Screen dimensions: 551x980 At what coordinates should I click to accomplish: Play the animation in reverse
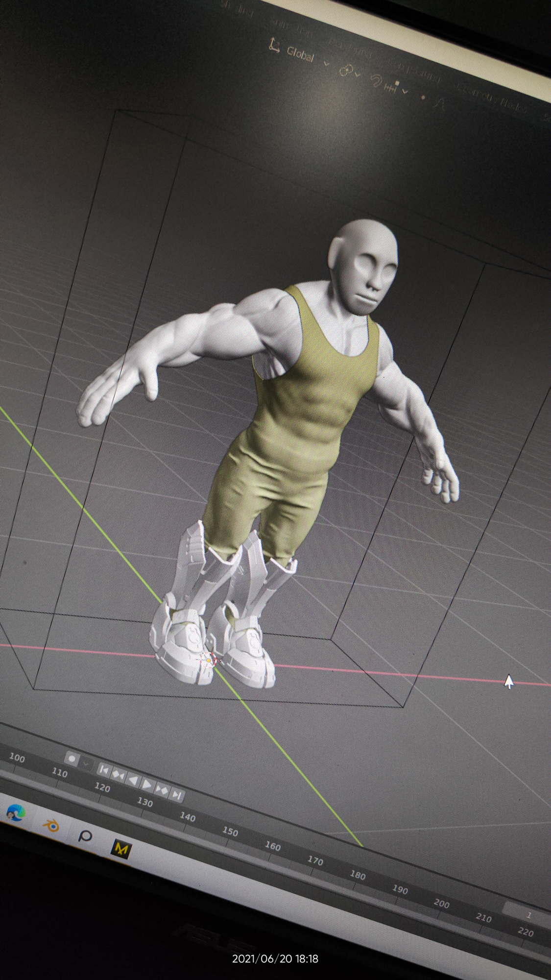point(133,780)
